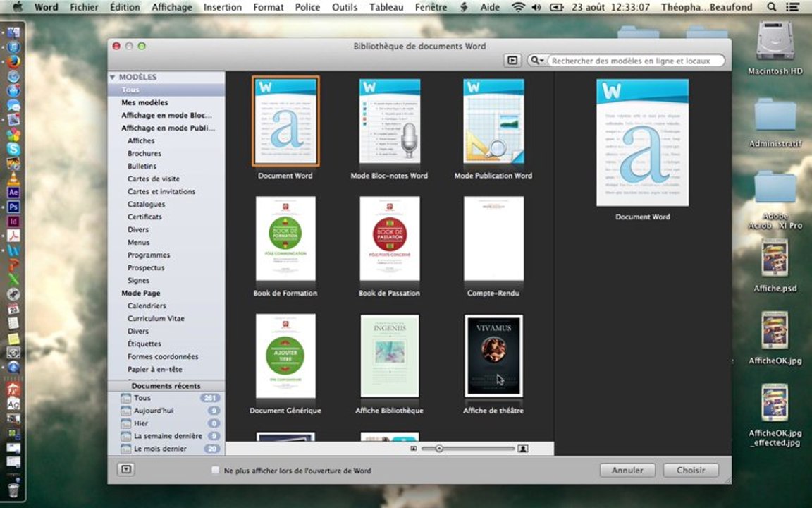Screen dimensions: 812x508
Task: Click the large thumbnail size icon
Action: click(x=523, y=449)
